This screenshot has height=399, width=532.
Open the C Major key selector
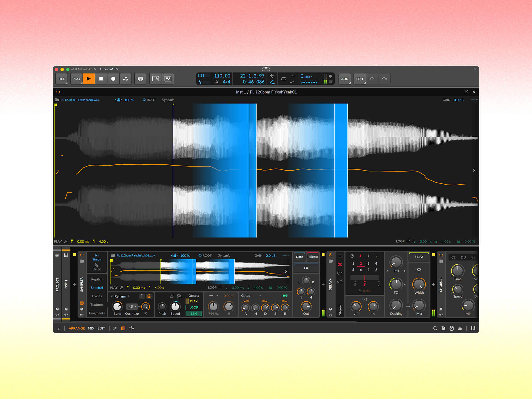[x=309, y=79]
